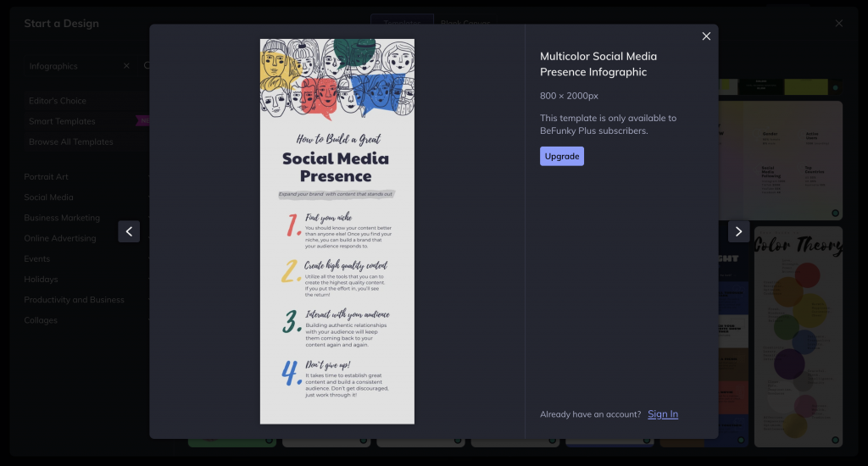Select Editor's Choice in sidebar
868x466 pixels.
58,101
